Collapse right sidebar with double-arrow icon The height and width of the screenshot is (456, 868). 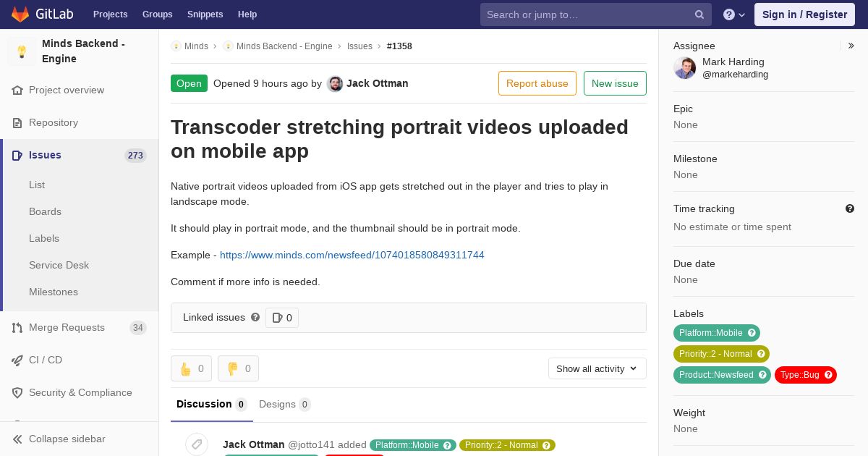point(851,46)
